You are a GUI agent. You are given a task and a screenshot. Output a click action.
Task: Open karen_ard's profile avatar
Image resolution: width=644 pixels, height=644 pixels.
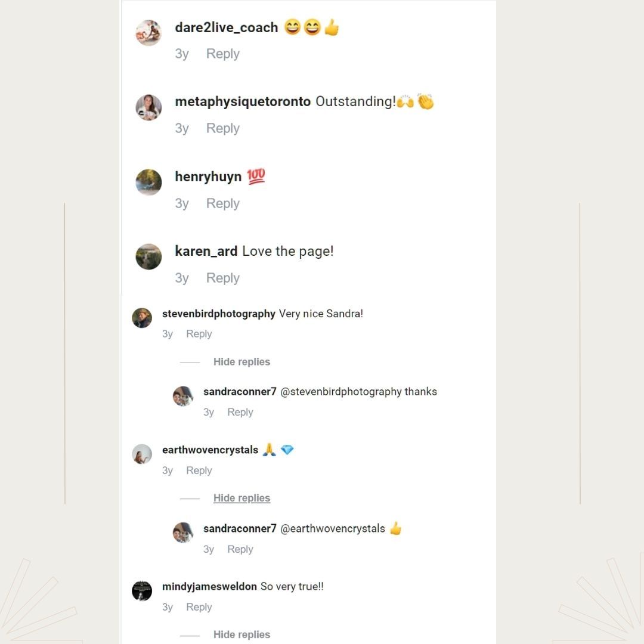[148, 257]
